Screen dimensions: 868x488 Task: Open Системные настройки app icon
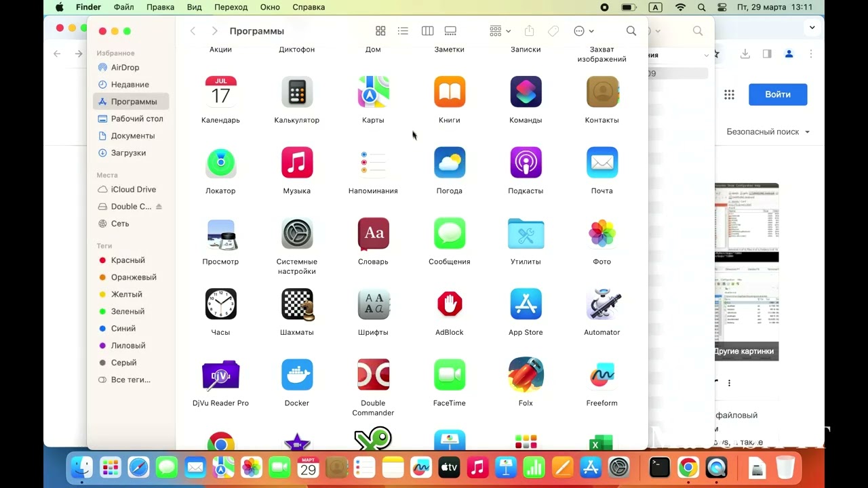tap(297, 233)
